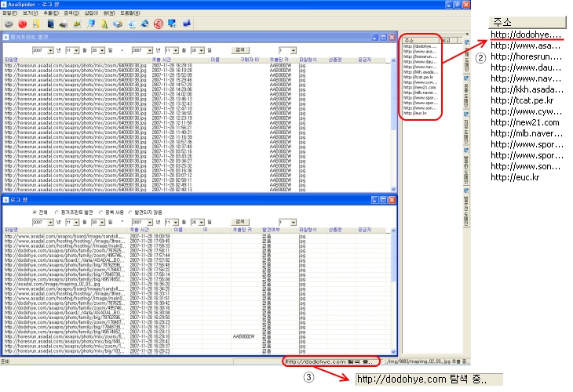Image resolution: width=573 pixels, height=392 pixels.
Task: Click the red stop icon in toolbar
Action: pyautogui.click(x=22, y=24)
